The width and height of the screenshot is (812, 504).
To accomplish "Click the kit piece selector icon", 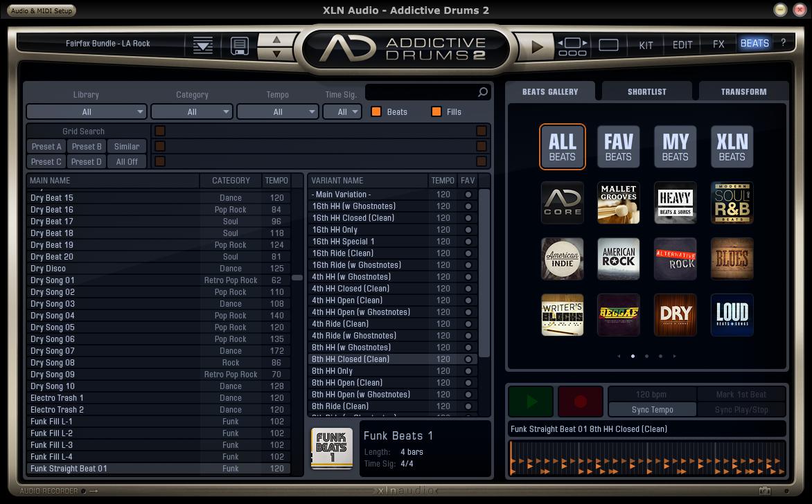I will tap(572, 46).
